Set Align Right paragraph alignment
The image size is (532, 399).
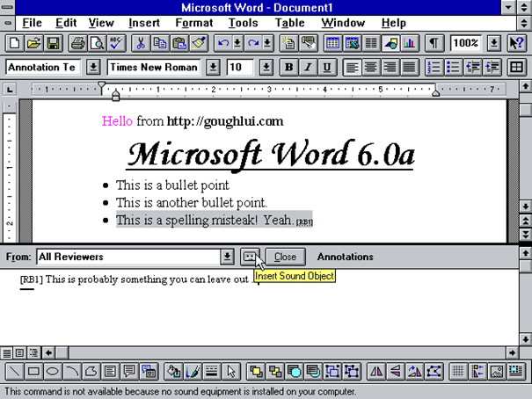pos(390,67)
